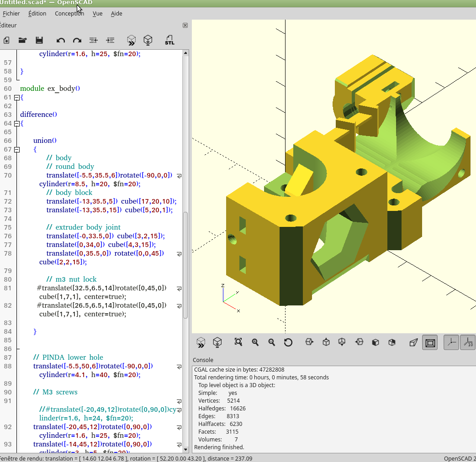Open the Édition menu
476x462 pixels.
tap(37, 13)
